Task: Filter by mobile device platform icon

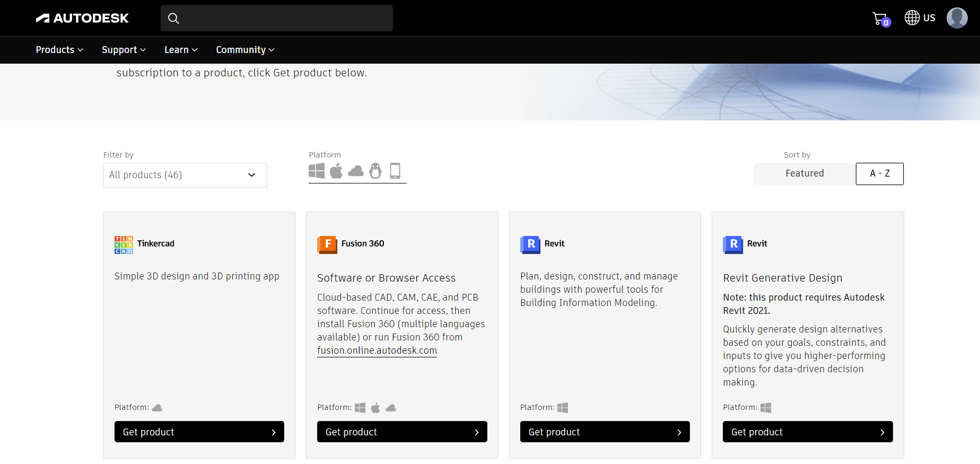Action: pyautogui.click(x=395, y=171)
